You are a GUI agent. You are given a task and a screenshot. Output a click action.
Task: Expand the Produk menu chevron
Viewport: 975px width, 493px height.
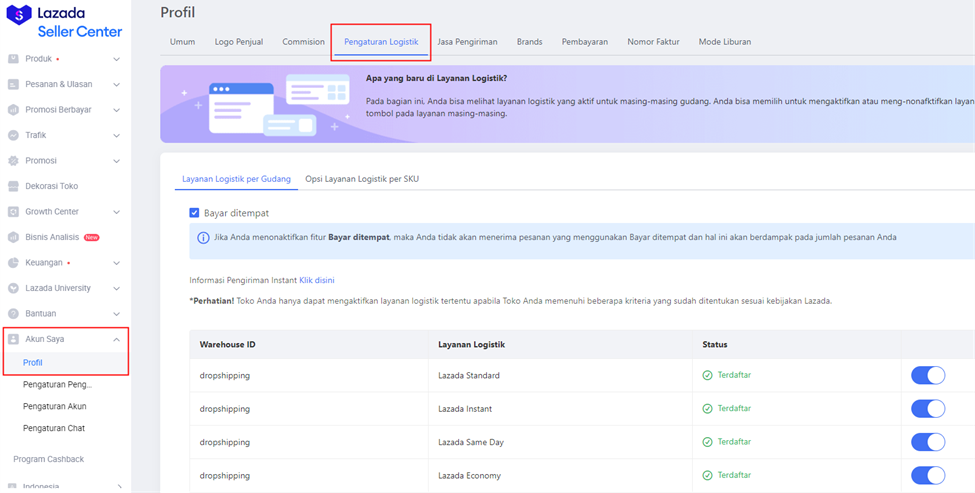tap(116, 60)
